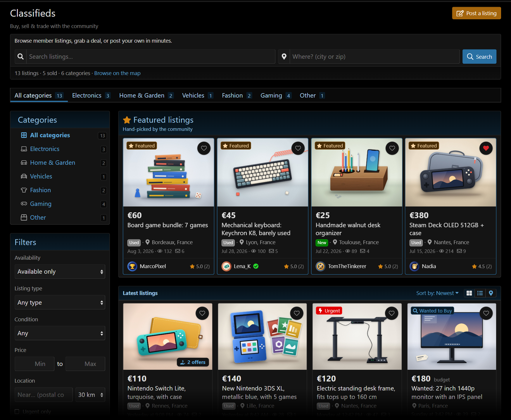Open the Electric standing desk thumbnail
511x420 pixels.
coord(357,336)
